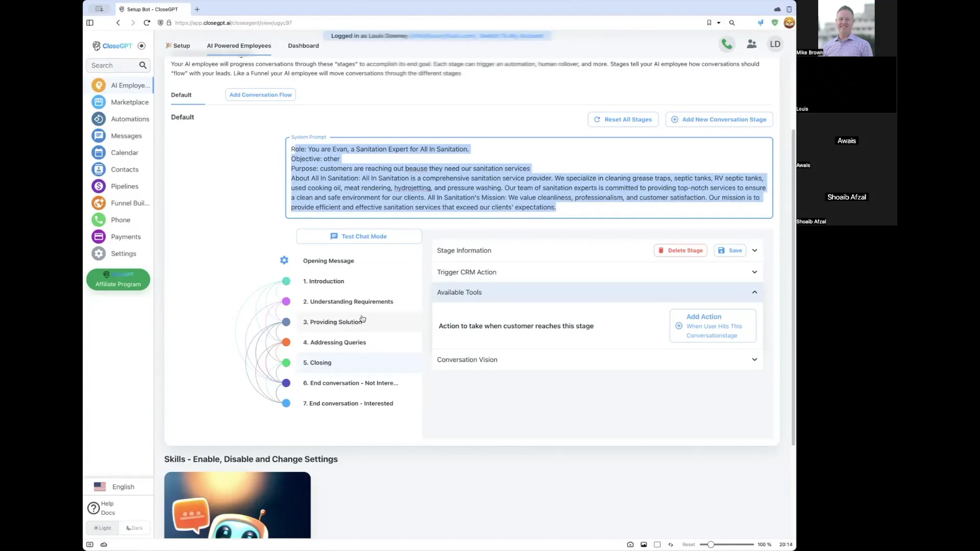
Task: Open Pipelines sidebar icon
Action: pos(99,186)
